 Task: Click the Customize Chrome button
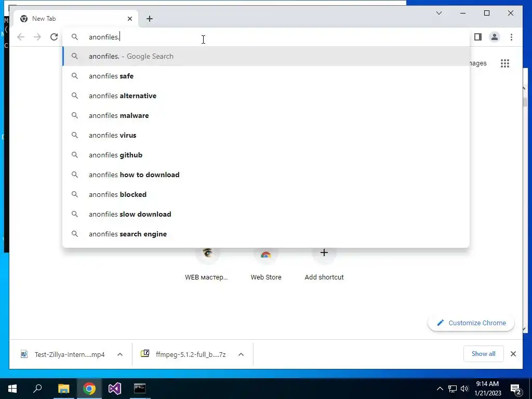point(471,323)
